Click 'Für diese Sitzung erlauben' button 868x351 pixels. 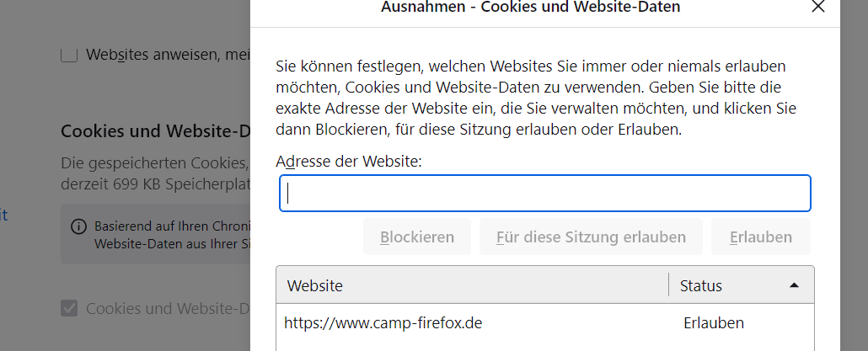[591, 237]
